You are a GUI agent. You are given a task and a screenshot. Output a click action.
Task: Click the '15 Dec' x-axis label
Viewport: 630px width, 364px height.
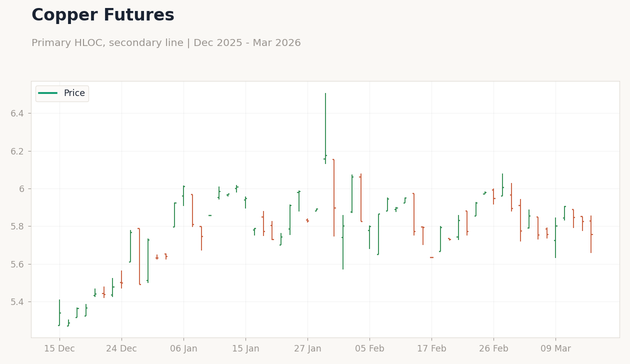tap(59, 349)
